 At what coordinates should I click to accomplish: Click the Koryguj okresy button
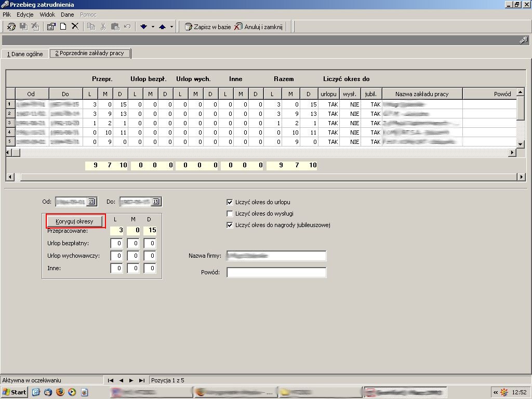[74, 221]
